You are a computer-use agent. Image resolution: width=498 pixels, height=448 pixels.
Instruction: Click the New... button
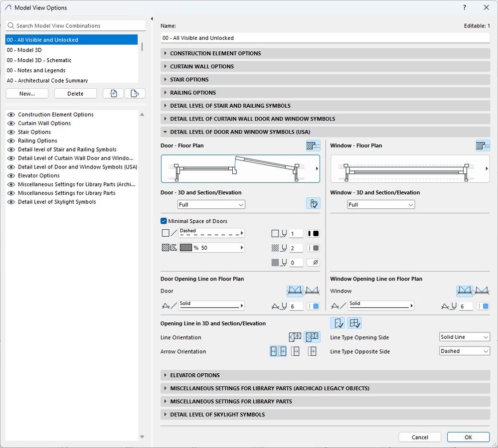click(27, 93)
